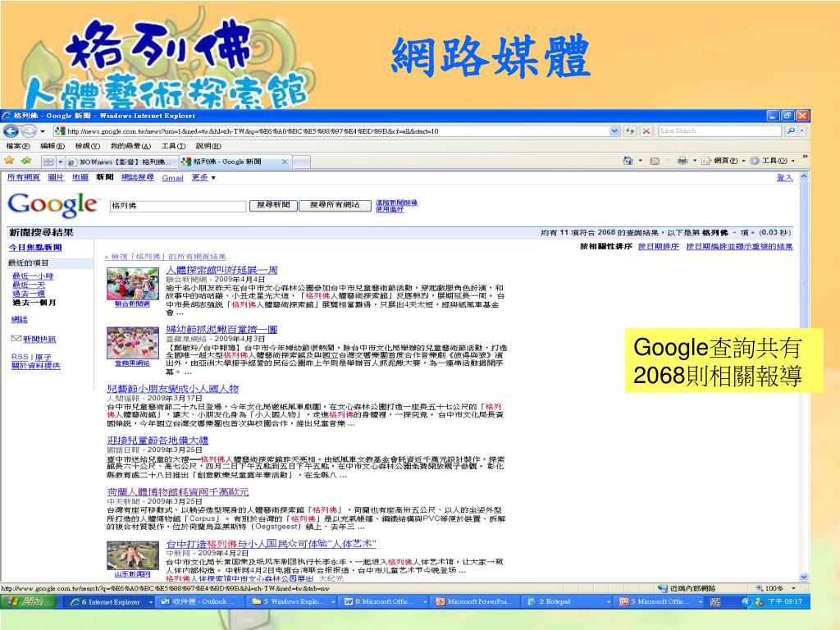Expand the 更多 dropdown link

coord(203,177)
